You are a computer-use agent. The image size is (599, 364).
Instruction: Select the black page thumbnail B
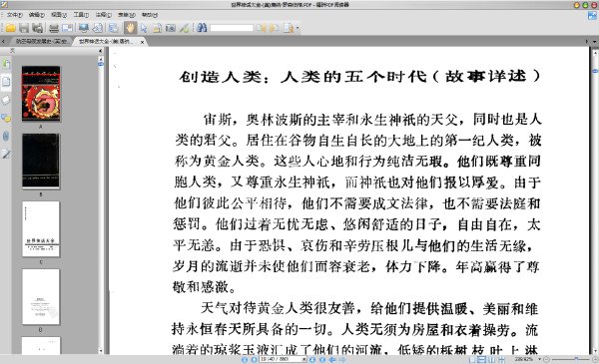[41, 161]
